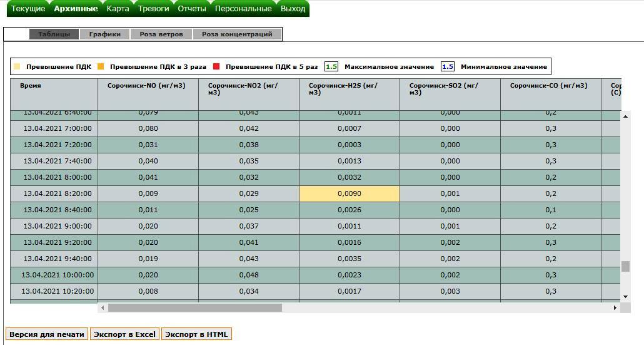Go to the Отчеты tab

tap(192, 9)
